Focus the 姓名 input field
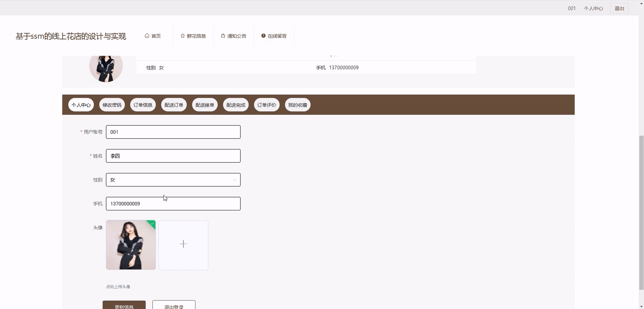The width and height of the screenshot is (644, 309). pyautogui.click(x=173, y=156)
